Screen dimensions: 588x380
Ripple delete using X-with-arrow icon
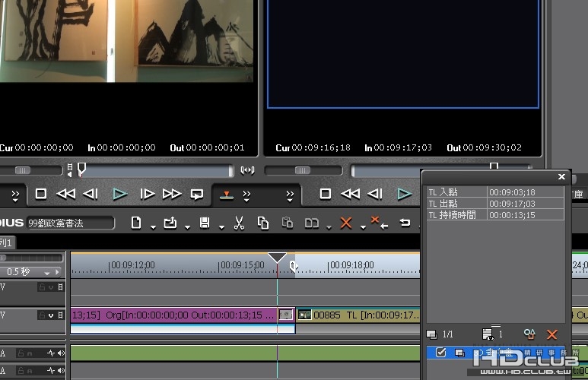(x=379, y=223)
